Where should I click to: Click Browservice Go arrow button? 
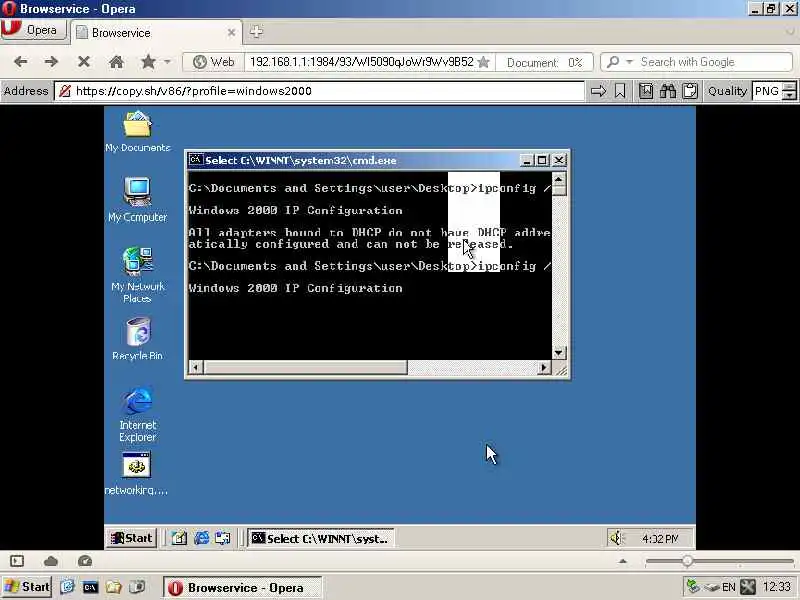[x=598, y=91]
